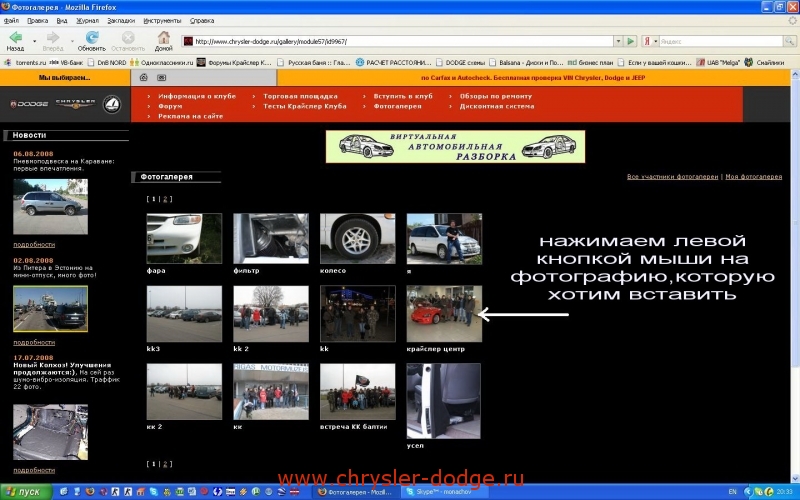Click the усел seat photo thumbnail
The height and width of the screenshot is (500, 800).
tap(443, 401)
